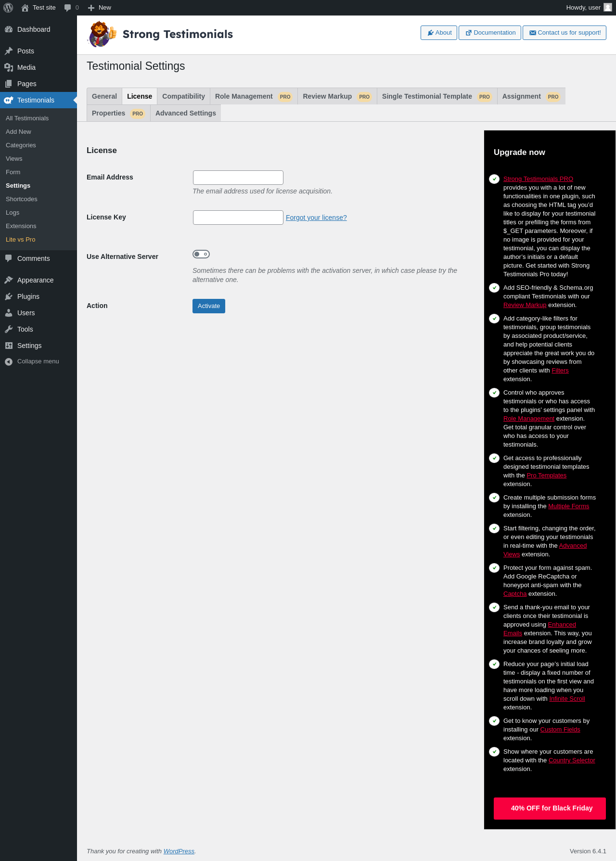Click the Settings sliders icon in main sidebar
This screenshot has height=861, width=616.
[9, 346]
